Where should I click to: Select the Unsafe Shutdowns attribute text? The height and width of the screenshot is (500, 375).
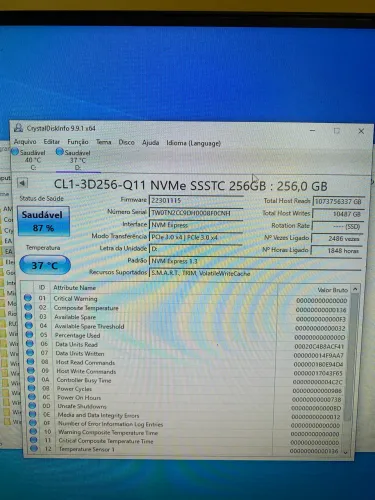pos(82,406)
